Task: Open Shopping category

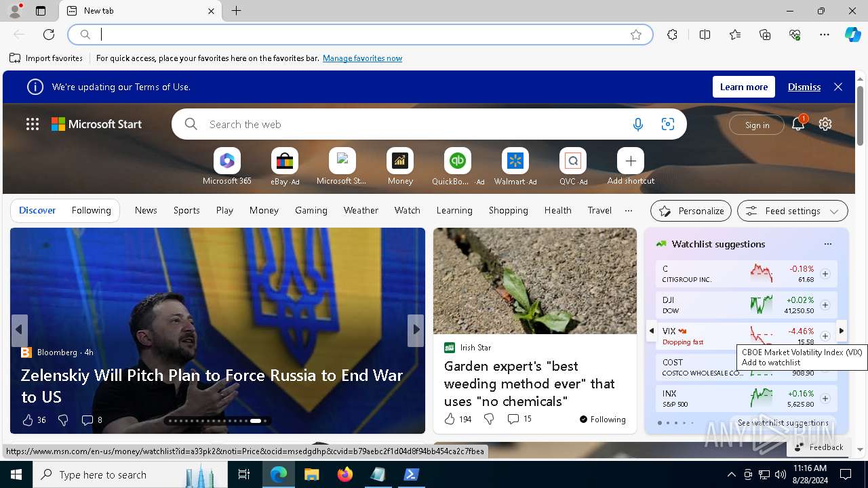Action: pos(508,210)
